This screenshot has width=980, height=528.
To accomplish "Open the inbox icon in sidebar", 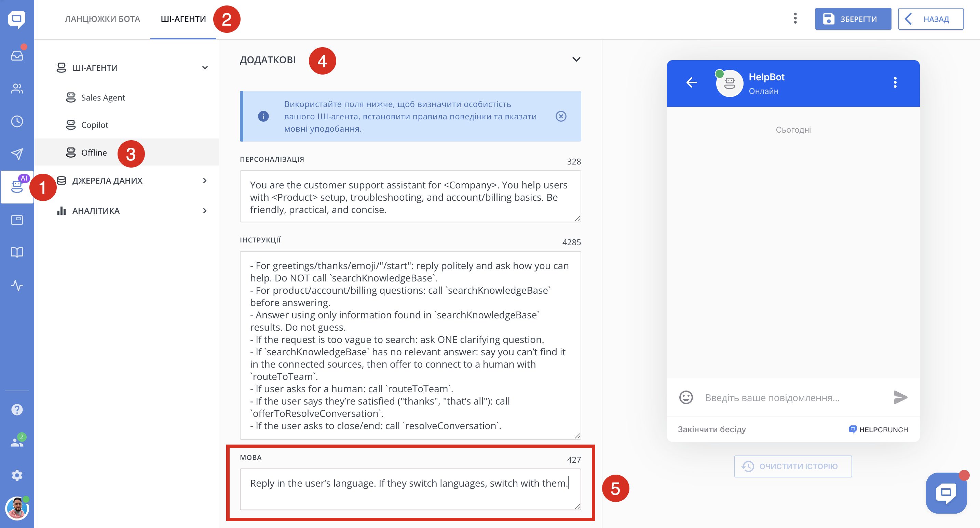I will (x=17, y=56).
